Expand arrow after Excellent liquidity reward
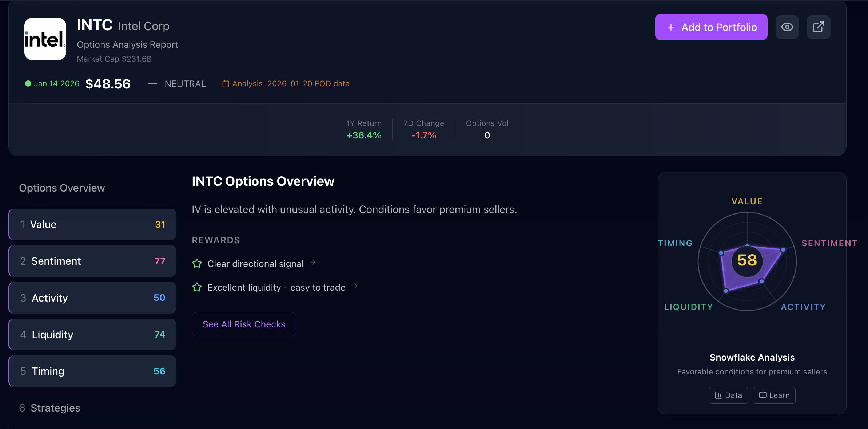This screenshot has width=868, height=429. click(355, 286)
